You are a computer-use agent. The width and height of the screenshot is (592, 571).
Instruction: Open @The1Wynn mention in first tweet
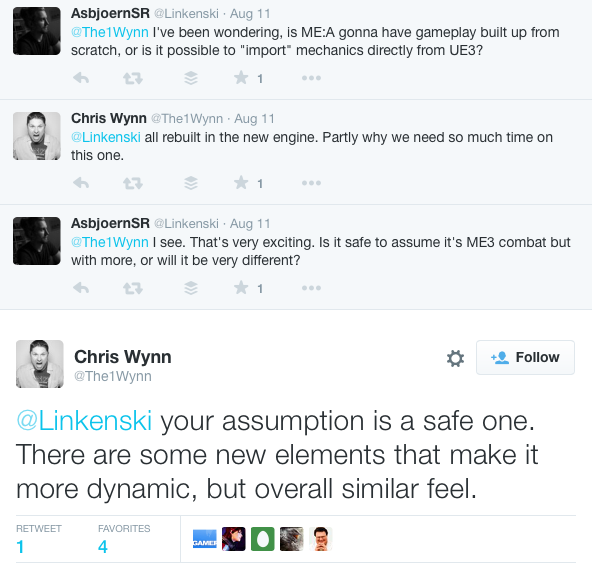click(x=109, y=32)
